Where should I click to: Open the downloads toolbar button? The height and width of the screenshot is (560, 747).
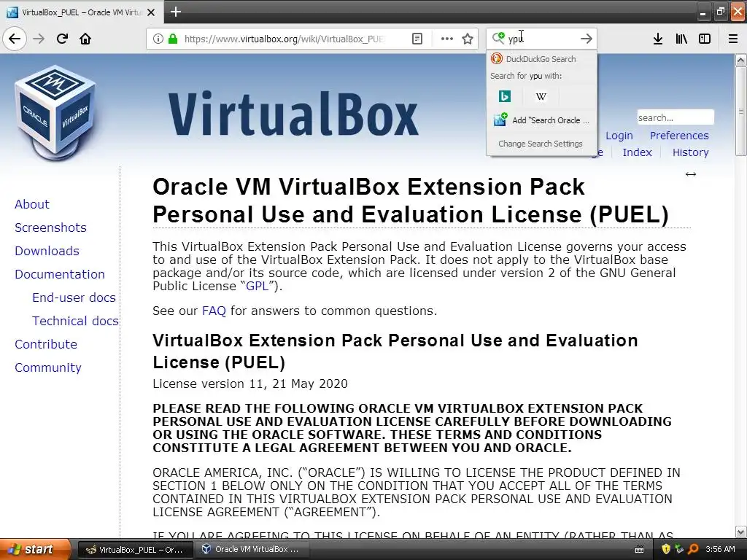[658, 39]
